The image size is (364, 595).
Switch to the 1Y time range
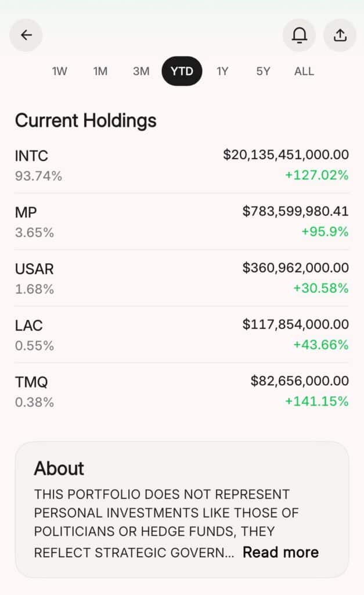[x=222, y=71]
